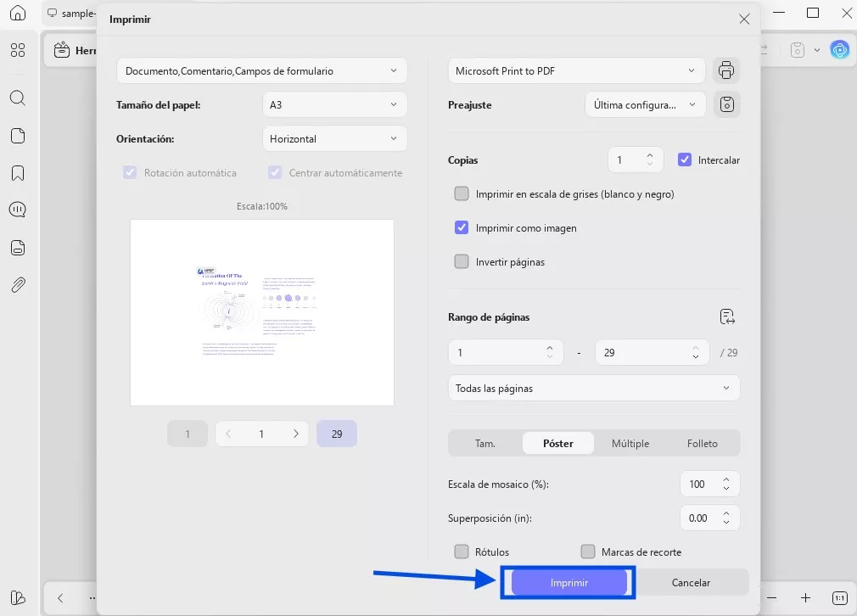Check the Invertir páginas option

pos(462,261)
